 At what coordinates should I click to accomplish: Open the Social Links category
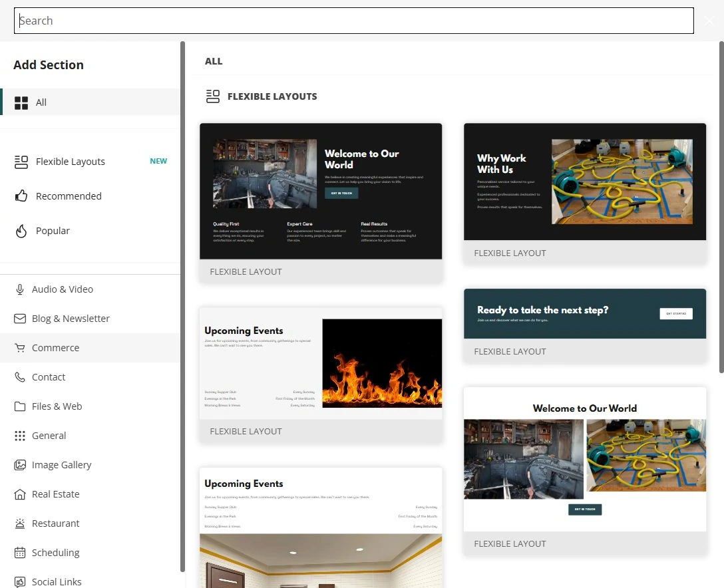tap(57, 582)
